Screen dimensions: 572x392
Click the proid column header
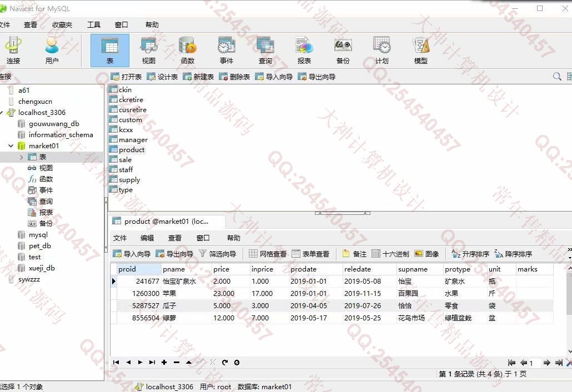[x=139, y=269]
